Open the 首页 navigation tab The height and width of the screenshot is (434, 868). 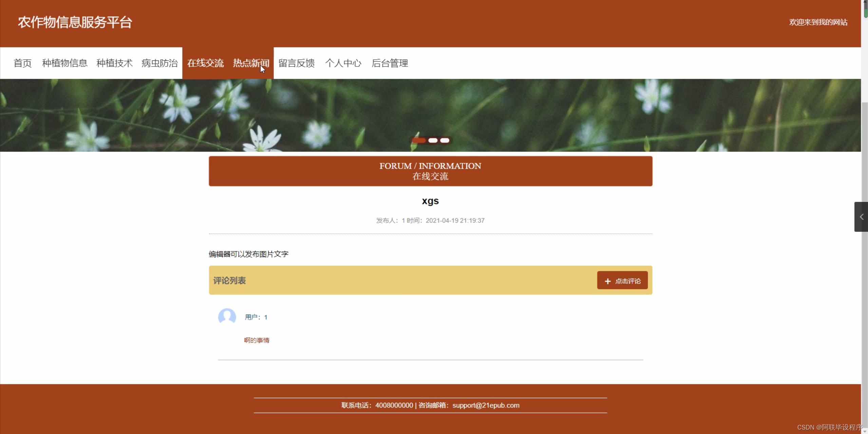[x=22, y=63]
